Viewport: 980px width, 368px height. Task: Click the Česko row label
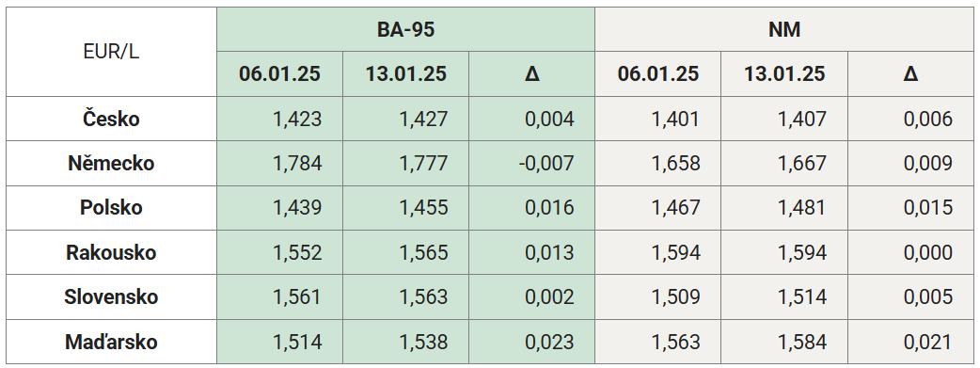pyautogui.click(x=111, y=119)
